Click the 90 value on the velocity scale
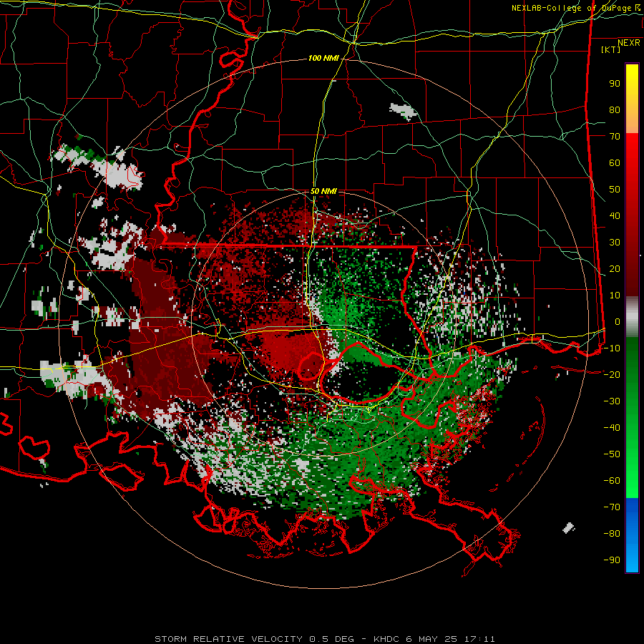644x644 pixels. click(615, 84)
